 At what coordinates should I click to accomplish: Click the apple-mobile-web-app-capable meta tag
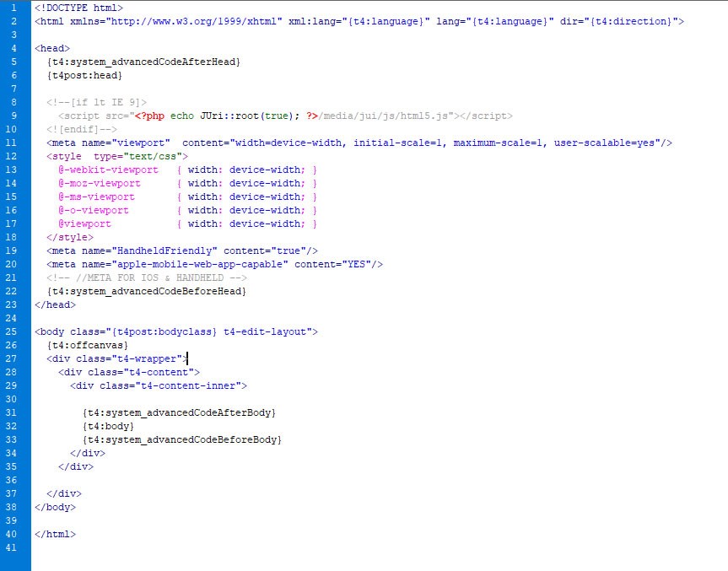pyautogui.click(x=214, y=264)
